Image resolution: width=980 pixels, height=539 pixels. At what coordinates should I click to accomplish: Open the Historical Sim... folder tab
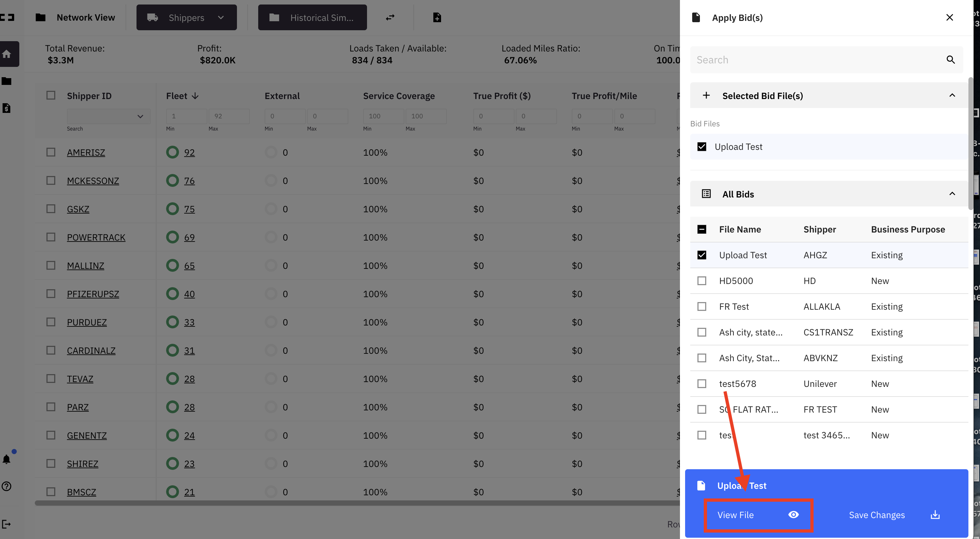[312, 17]
